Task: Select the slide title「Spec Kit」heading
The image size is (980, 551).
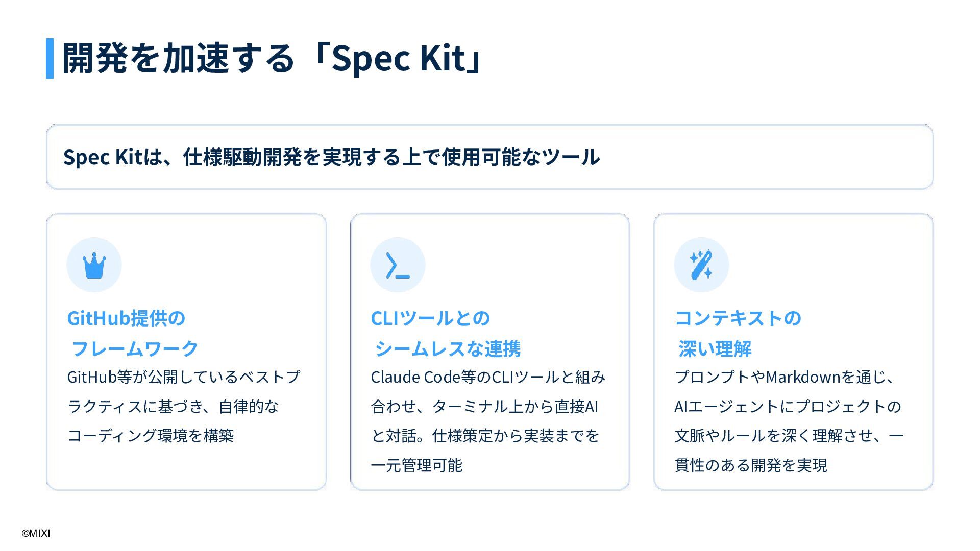Action: tap(273, 58)
